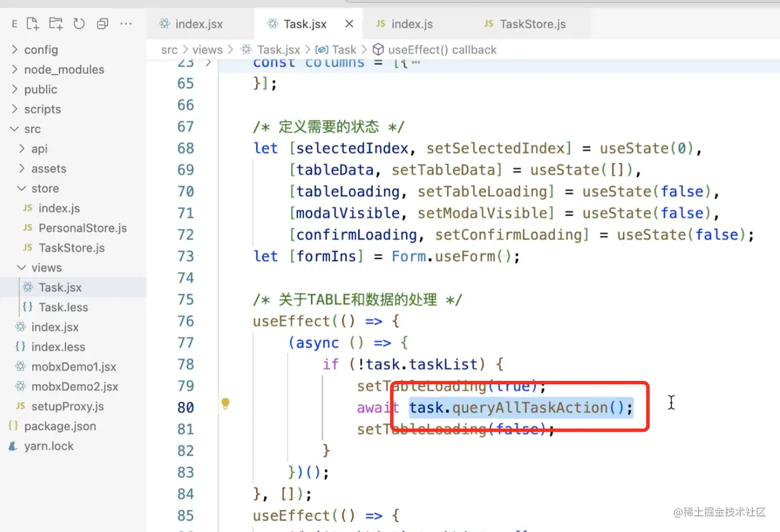Click 'selectedIndex' on line 68
This screenshot has width=780, height=532.
[352, 148]
